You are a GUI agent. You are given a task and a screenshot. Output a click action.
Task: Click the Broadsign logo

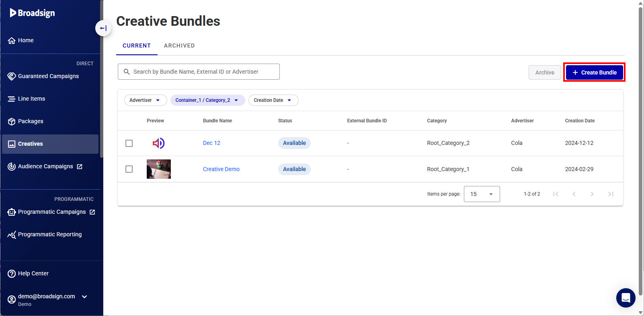[x=33, y=13]
